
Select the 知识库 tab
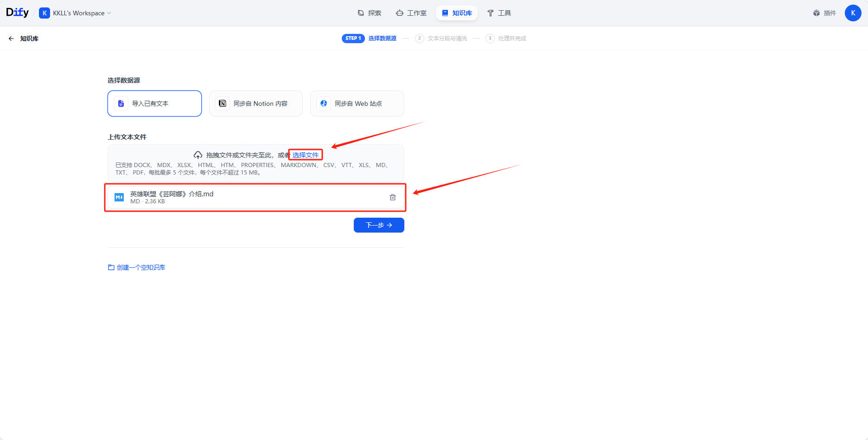[x=457, y=13]
